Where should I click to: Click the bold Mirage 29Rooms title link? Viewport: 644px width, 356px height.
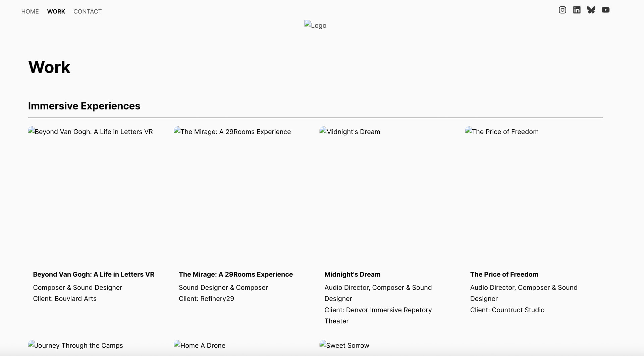click(x=236, y=274)
